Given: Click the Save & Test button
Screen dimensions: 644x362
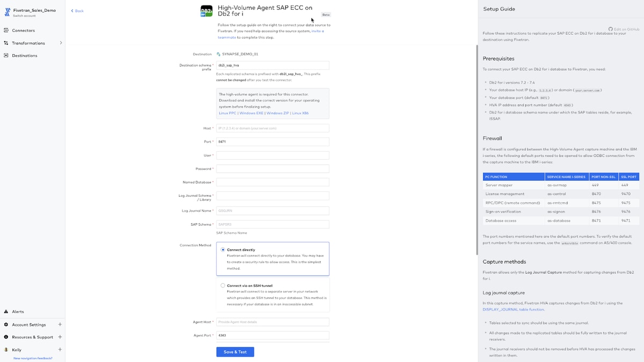Looking at the screenshot, I should tap(235, 352).
